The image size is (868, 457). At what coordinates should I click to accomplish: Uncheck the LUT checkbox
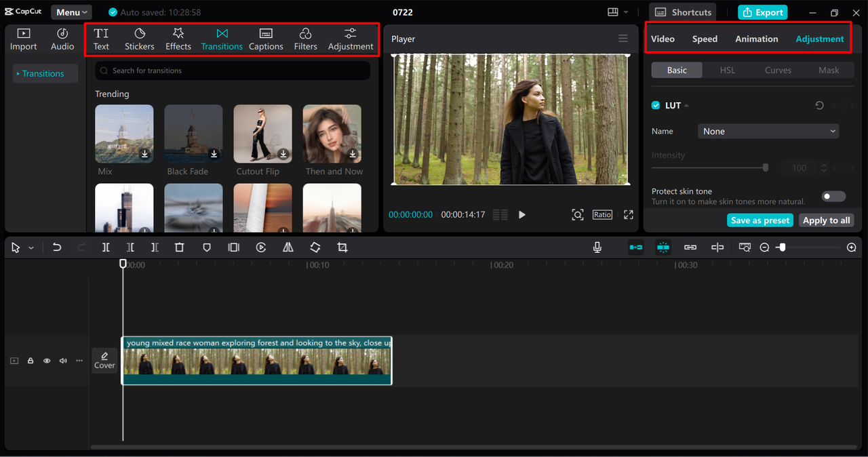[x=656, y=105]
